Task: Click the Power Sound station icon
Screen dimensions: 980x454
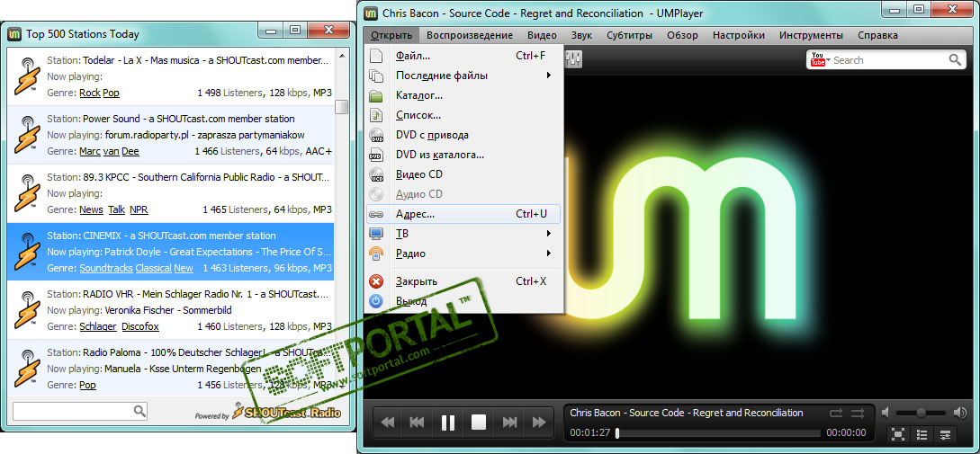Action: point(27,134)
